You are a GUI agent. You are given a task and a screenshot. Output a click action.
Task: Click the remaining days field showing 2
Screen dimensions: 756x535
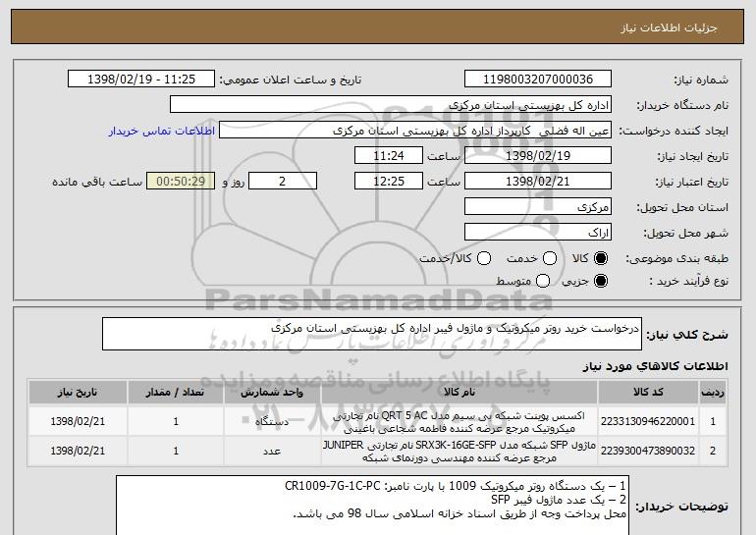(283, 182)
